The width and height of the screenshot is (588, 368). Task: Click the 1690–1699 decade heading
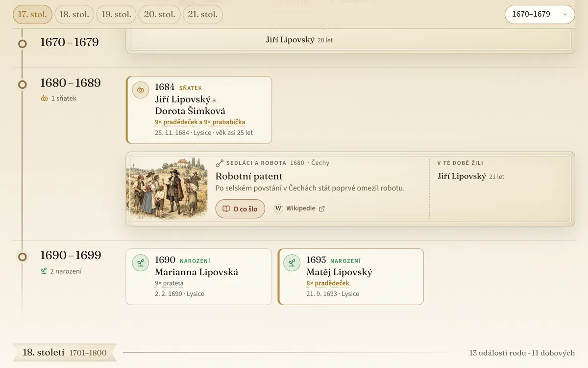coord(71,255)
